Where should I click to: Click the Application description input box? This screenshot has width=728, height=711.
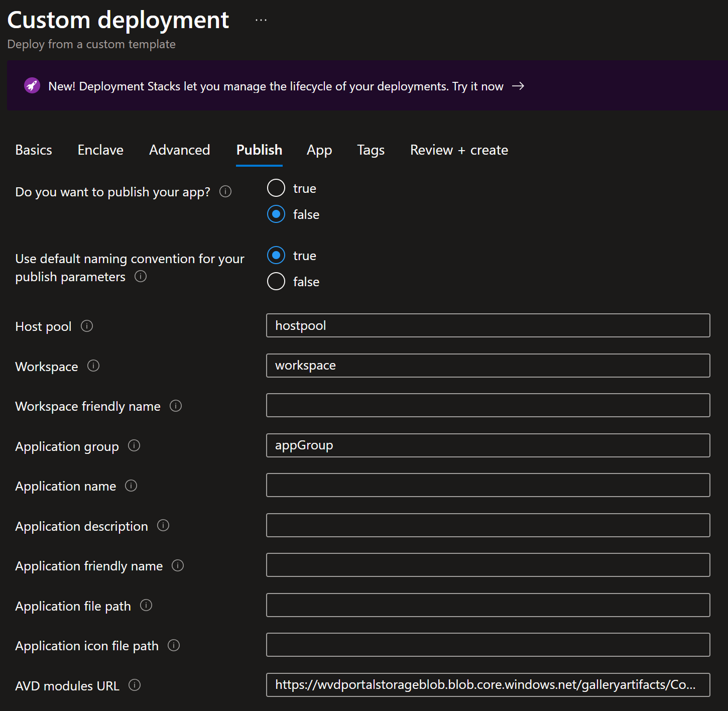point(488,525)
